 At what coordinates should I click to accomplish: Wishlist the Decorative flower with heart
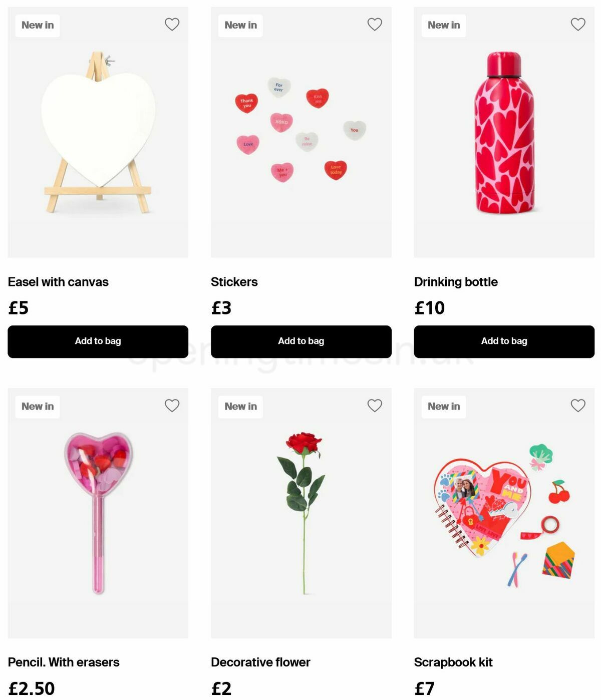[375, 405]
